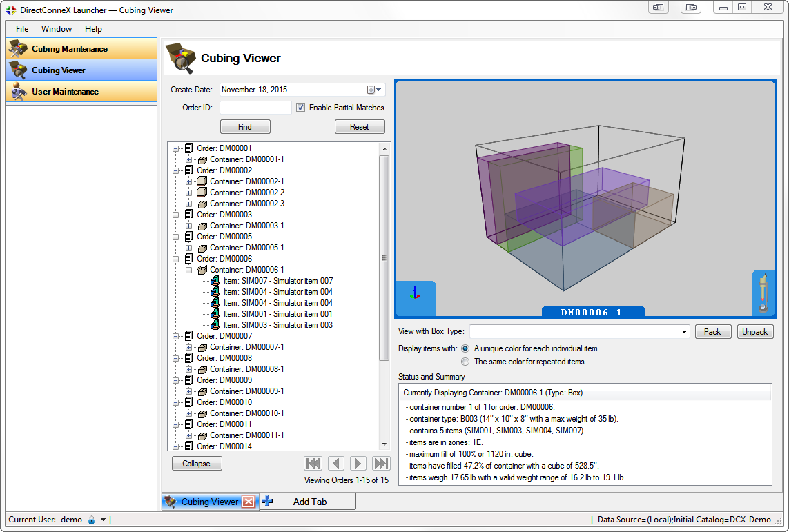Select same color for repeated items

coord(465,362)
